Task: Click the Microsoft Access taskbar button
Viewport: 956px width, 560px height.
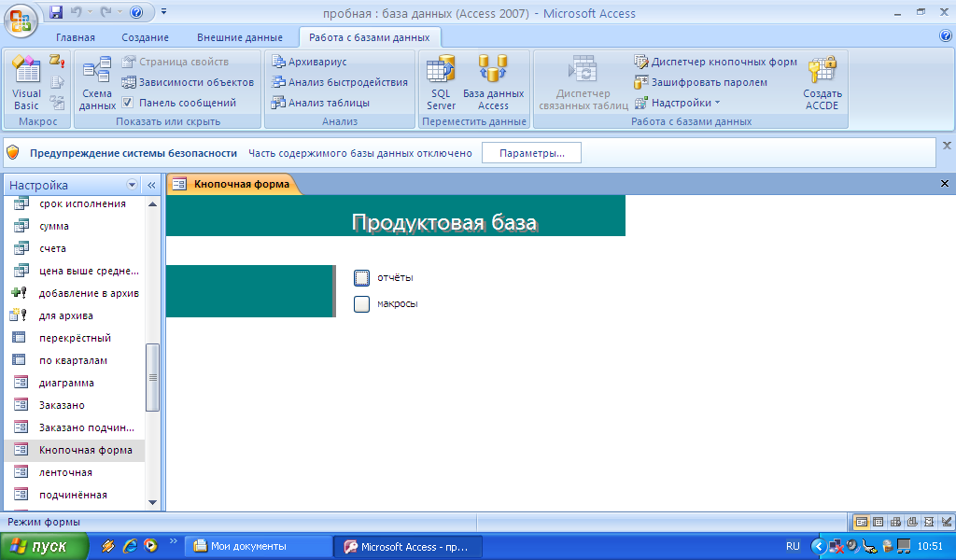Action: 408,547
